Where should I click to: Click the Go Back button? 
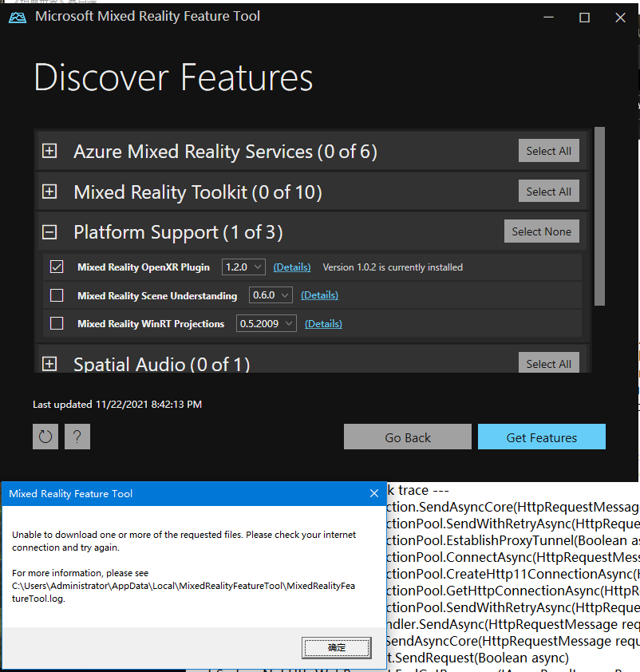tap(407, 437)
